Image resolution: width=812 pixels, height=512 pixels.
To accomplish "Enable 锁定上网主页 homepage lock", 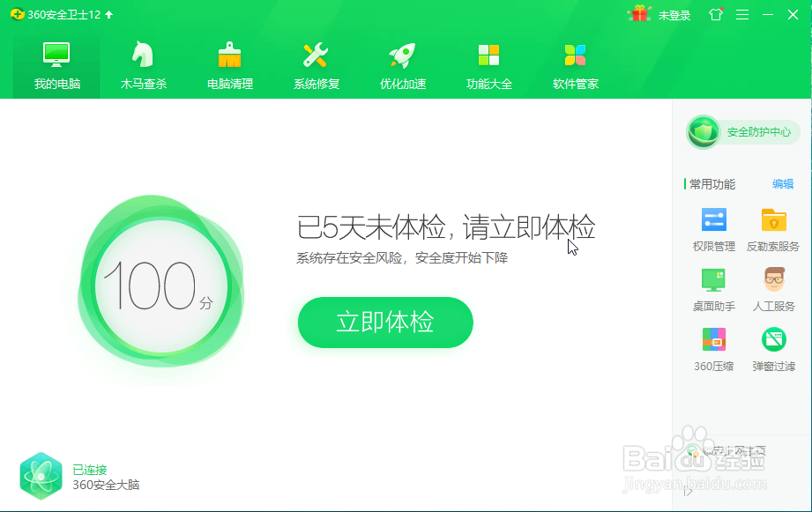I will [x=732, y=449].
